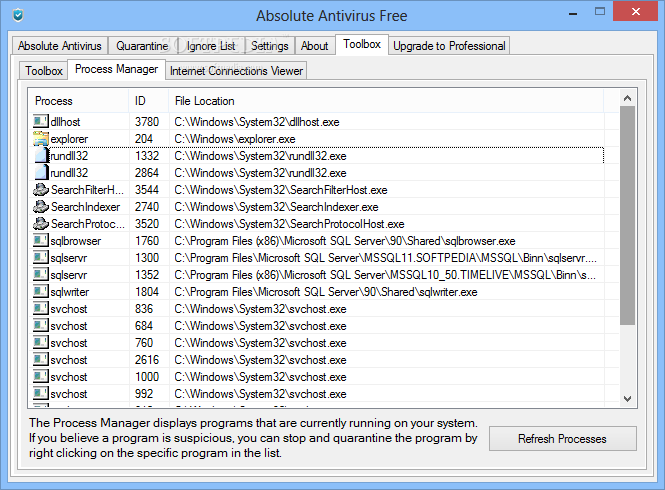Click the dllhost process icon
Viewport: 665px width, 490px height.
(41, 122)
